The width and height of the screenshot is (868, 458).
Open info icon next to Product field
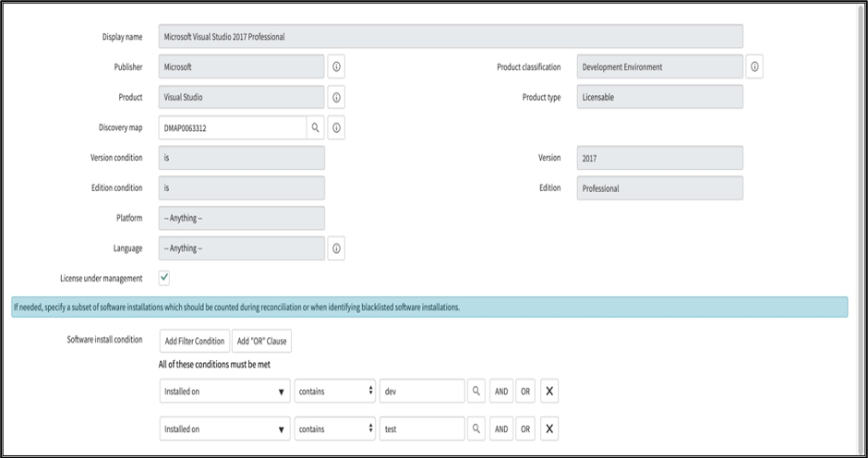[x=336, y=98]
